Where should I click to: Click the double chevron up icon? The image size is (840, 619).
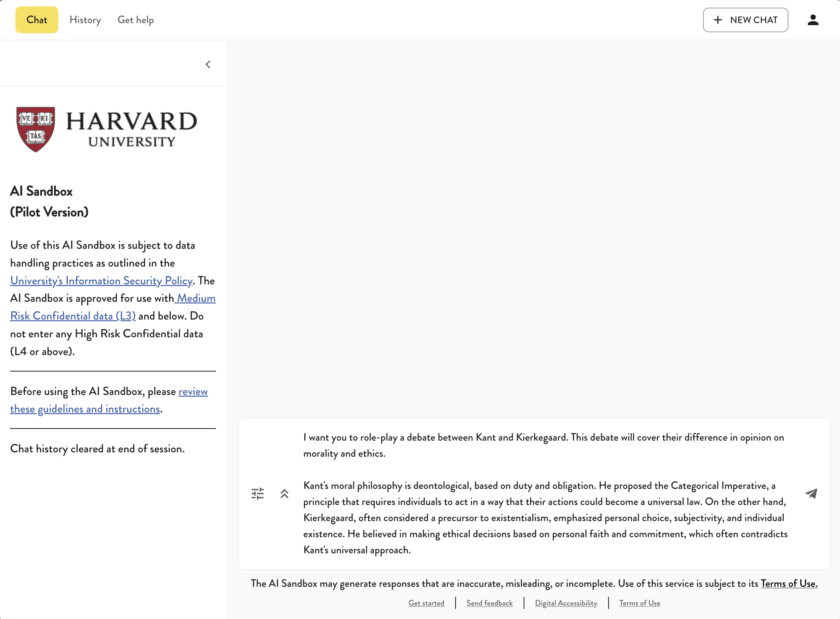click(284, 494)
